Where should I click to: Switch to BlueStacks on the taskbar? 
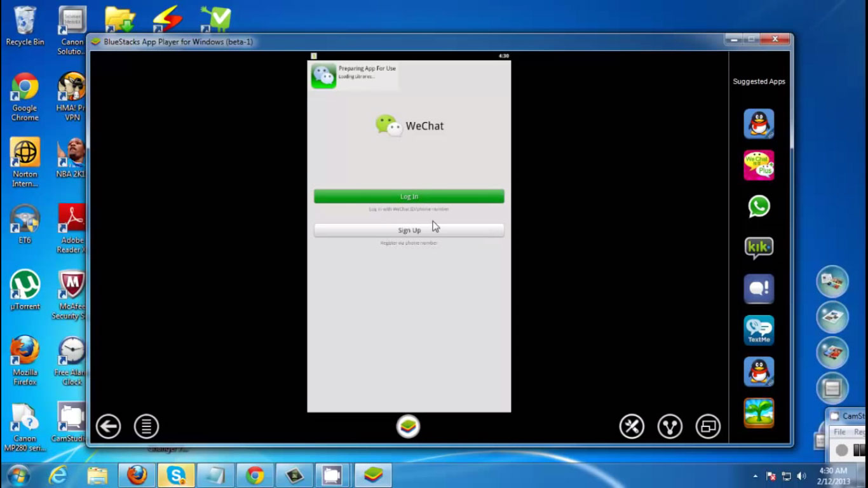coord(373,475)
